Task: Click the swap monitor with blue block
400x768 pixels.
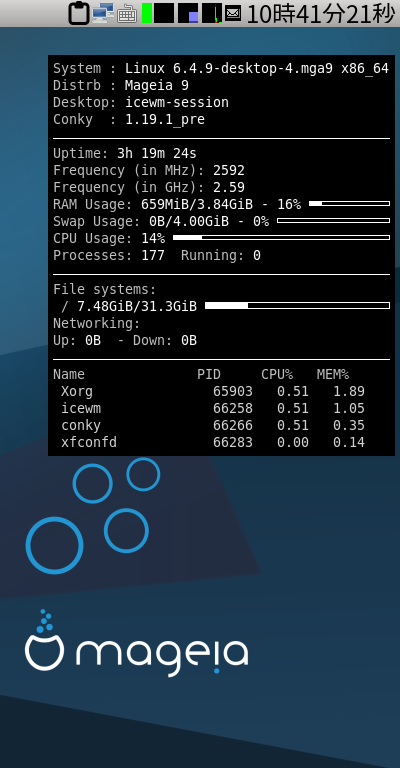Action: coord(188,13)
